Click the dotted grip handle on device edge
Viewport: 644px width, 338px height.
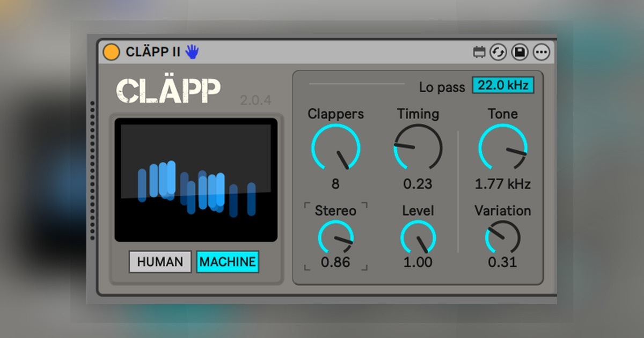[x=92, y=171]
